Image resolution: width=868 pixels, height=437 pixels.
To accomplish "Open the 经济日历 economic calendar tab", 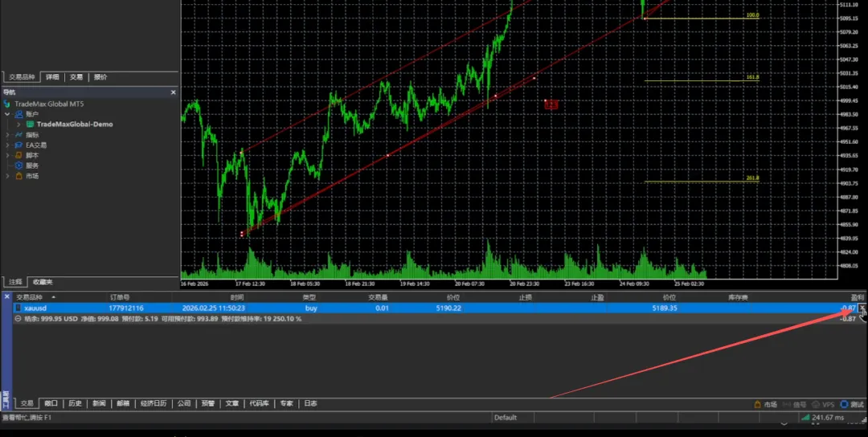I will pos(152,403).
